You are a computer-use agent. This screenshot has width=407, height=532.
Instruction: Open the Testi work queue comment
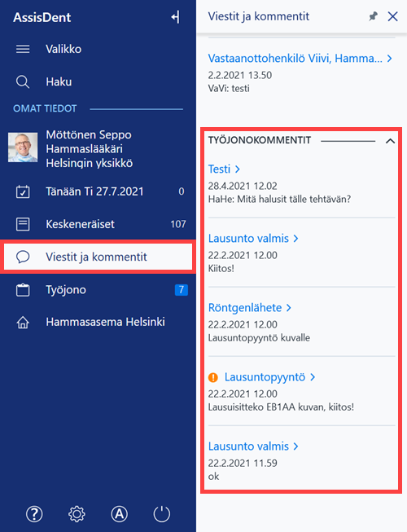(x=224, y=169)
